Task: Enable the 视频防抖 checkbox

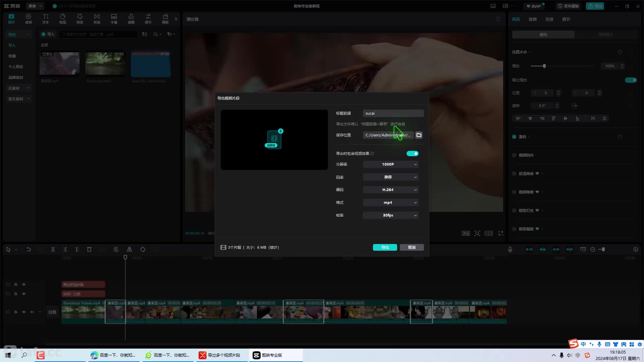Action: point(514,155)
